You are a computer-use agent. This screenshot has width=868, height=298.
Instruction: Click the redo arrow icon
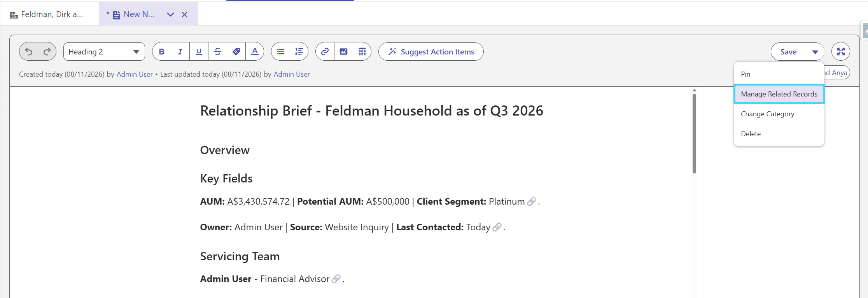coord(47,52)
